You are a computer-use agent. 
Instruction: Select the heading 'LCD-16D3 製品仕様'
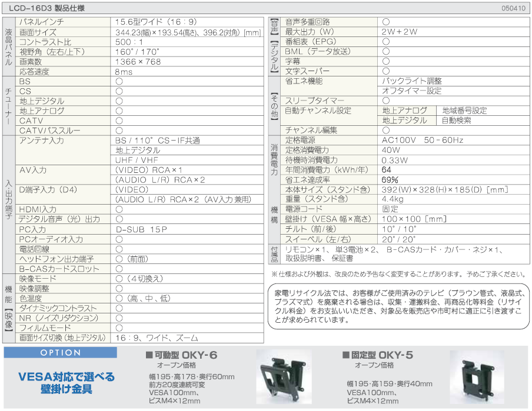pos(47,8)
